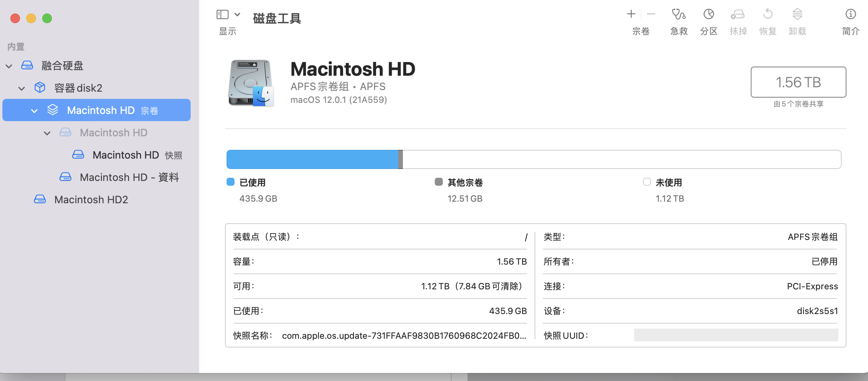Collapse the 融合硬盘 fusion drive tree
Screen dimensions: 868x381
click(9, 66)
